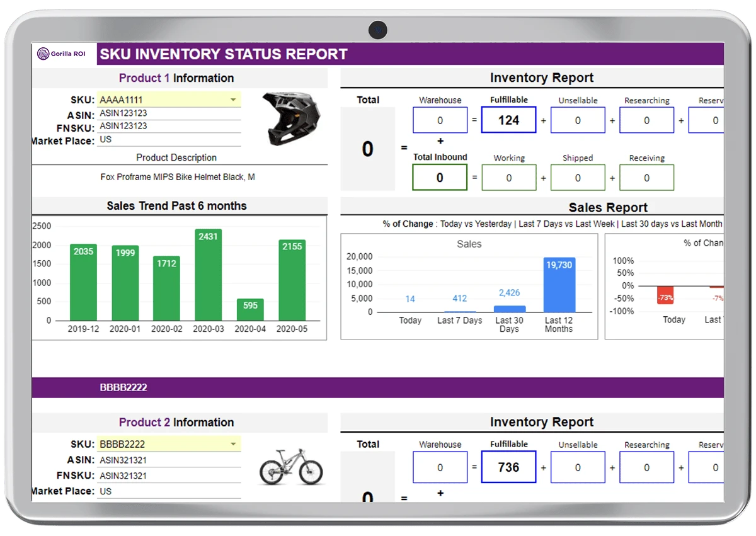The width and height of the screenshot is (756, 536).
Task: Click the Sales Trend Past 6 months heading
Action: pos(176,206)
